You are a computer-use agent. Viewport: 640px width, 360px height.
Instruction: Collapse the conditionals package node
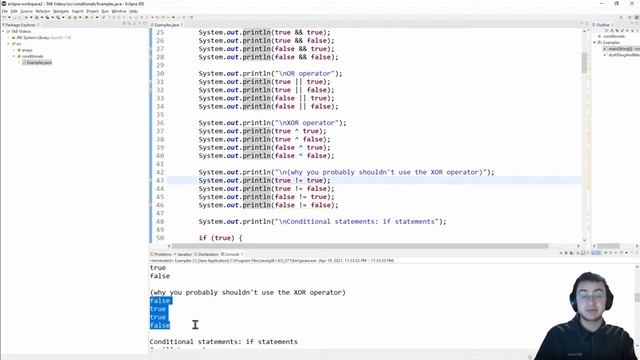(14, 56)
